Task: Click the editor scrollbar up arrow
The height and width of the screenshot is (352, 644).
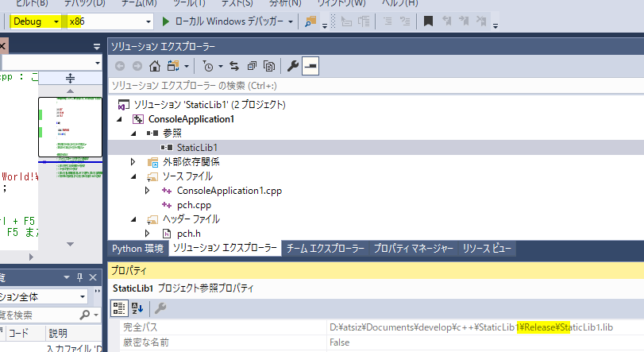Action: coord(70,91)
